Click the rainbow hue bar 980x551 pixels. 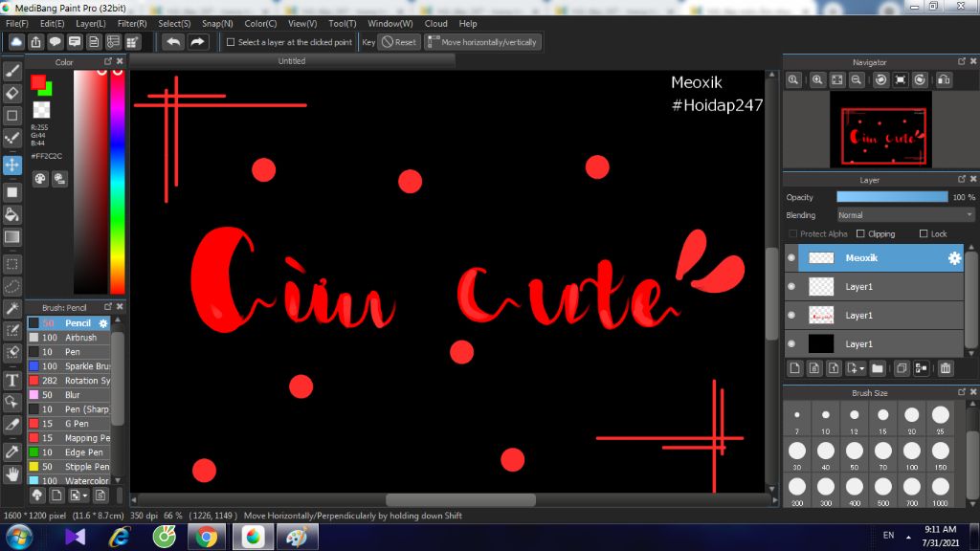pos(117,181)
